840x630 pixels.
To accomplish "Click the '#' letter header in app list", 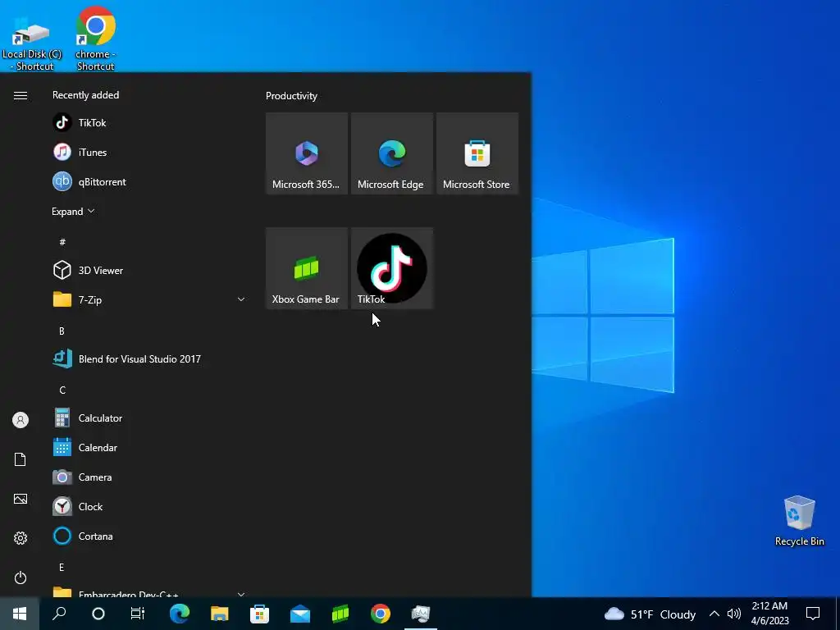I will tap(62, 242).
